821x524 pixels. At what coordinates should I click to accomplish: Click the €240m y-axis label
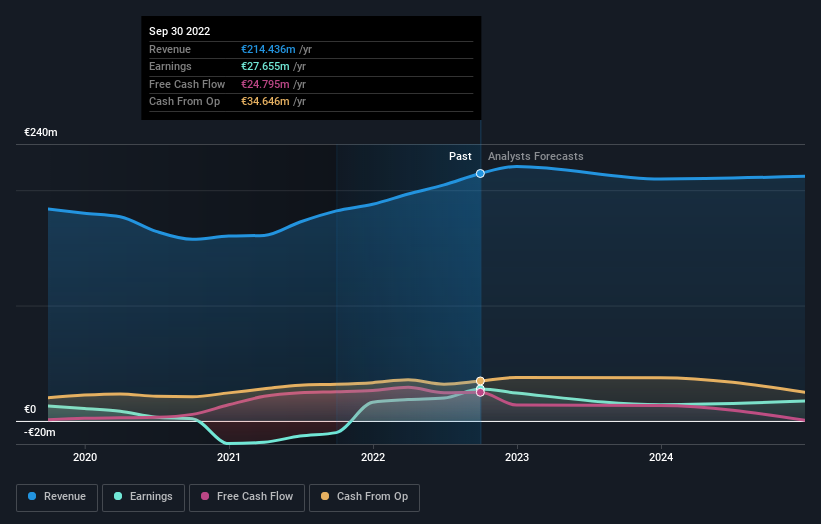(x=41, y=132)
